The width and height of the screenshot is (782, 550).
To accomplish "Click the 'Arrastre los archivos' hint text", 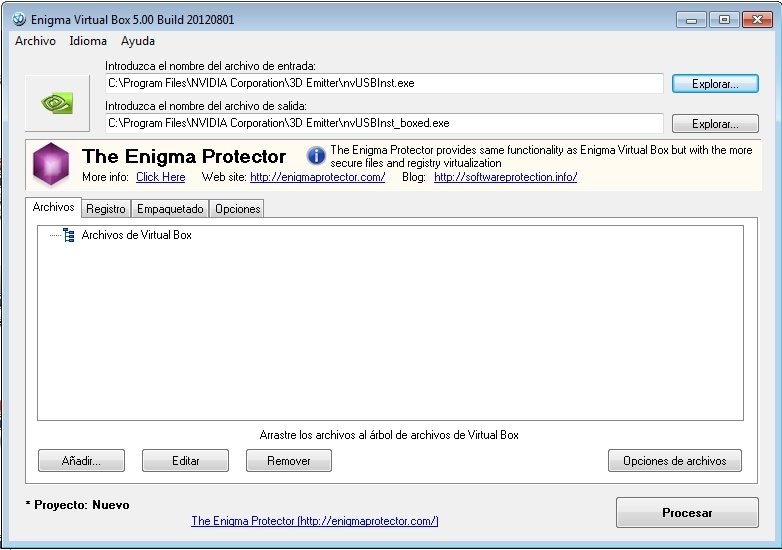I will point(389,435).
